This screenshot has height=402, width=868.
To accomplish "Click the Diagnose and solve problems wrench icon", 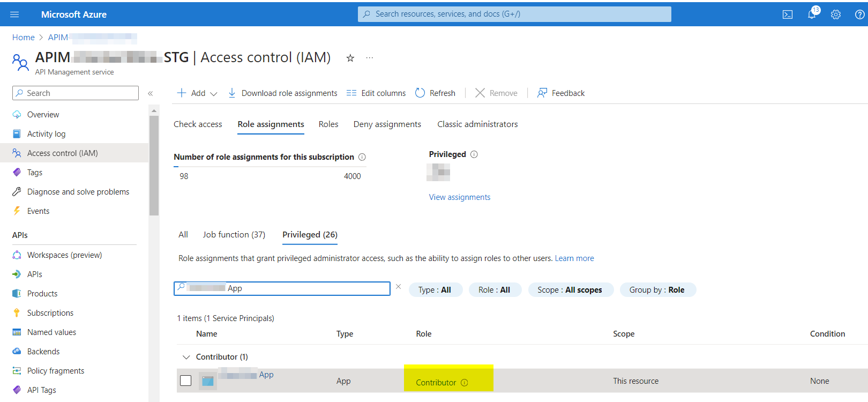I will tap(17, 192).
